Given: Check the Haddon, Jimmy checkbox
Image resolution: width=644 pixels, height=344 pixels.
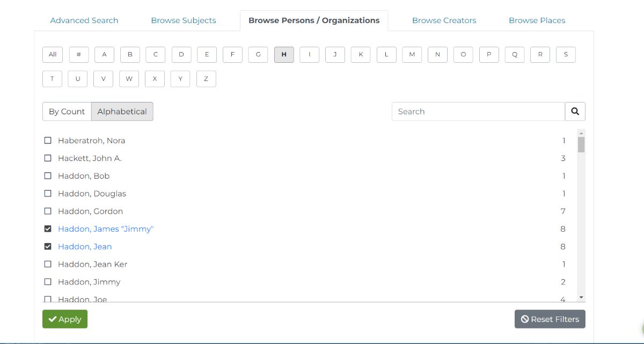Looking at the screenshot, I should [x=48, y=282].
